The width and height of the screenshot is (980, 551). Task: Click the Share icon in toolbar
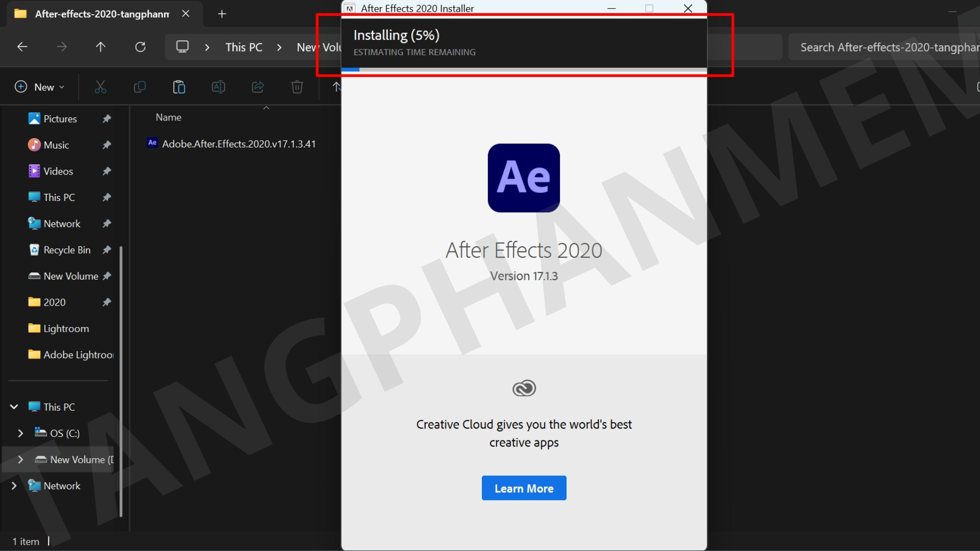tap(258, 87)
